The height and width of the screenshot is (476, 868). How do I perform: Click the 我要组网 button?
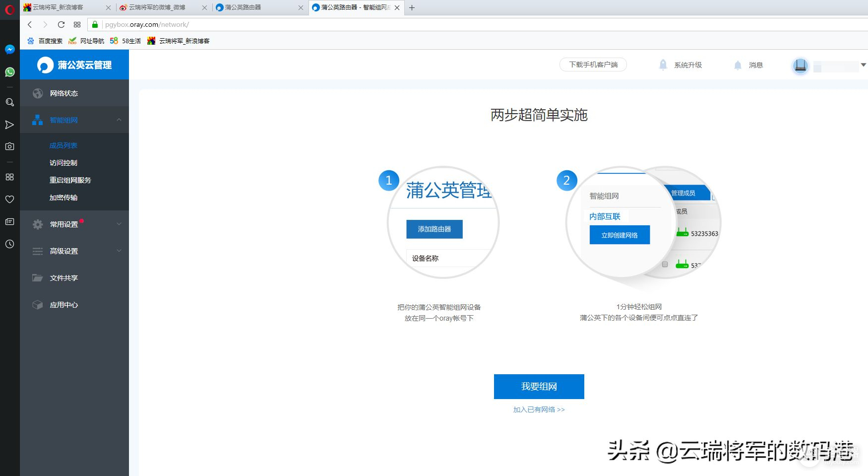539,387
